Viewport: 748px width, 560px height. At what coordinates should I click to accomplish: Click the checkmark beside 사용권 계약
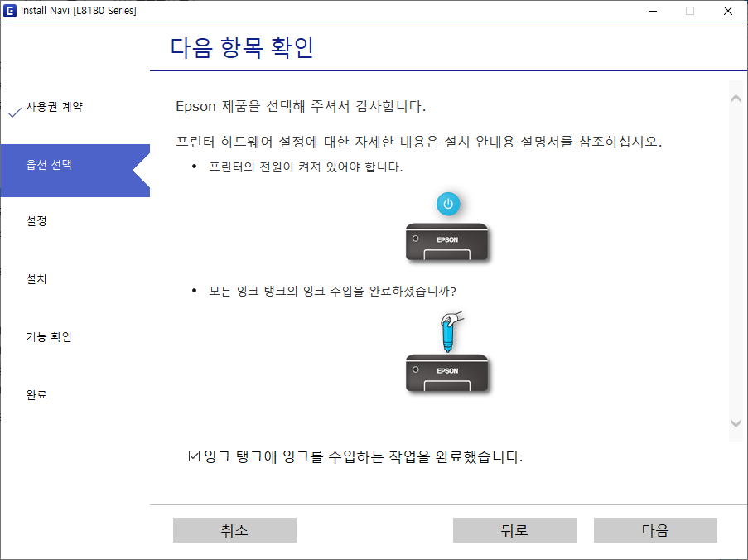point(15,112)
